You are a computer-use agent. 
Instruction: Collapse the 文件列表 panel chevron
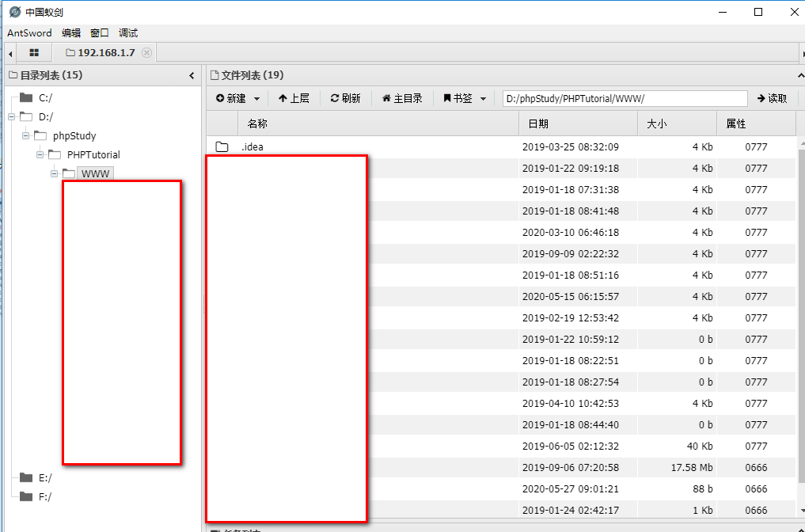[x=800, y=75]
